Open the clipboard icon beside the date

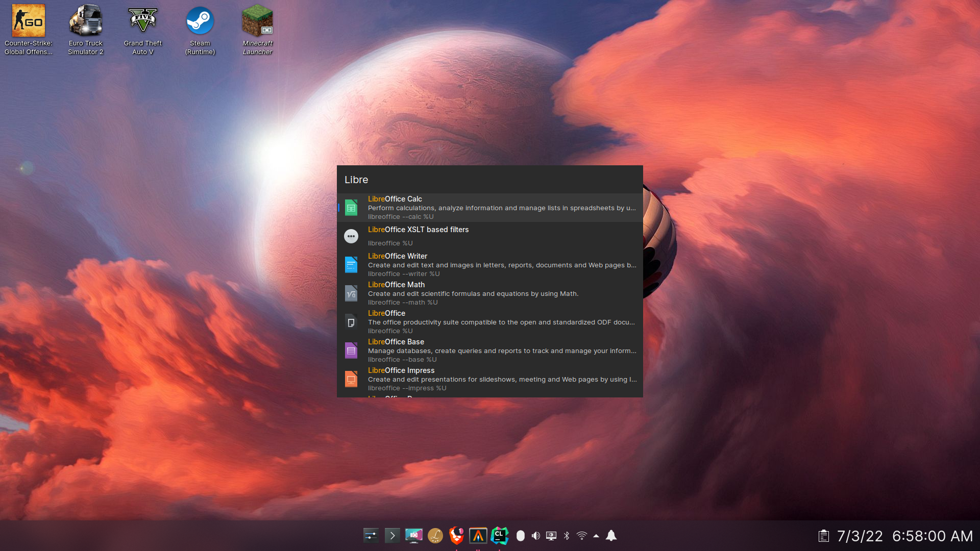point(823,536)
